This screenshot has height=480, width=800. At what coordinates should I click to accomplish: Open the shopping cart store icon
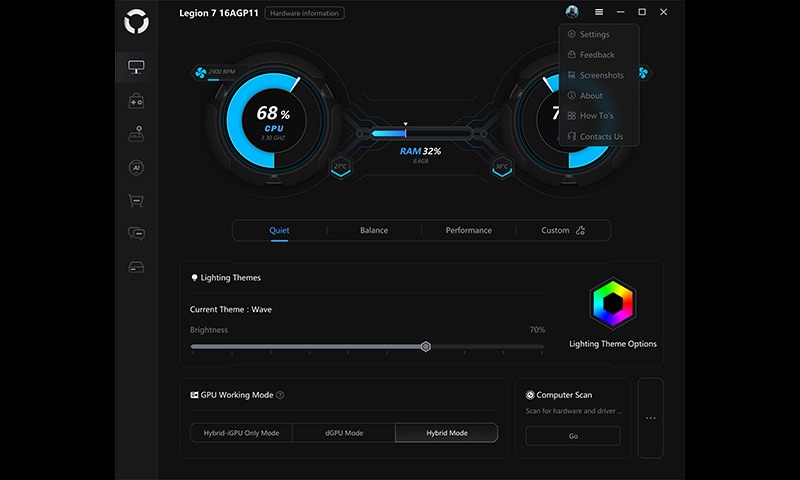[x=136, y=201]
